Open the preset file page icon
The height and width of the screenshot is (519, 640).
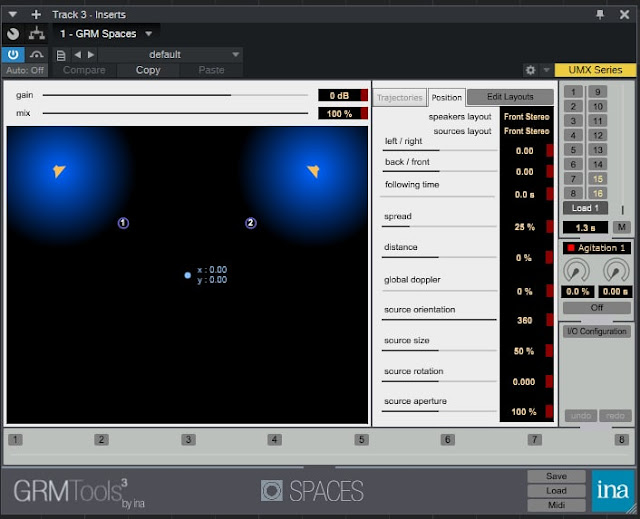pos(61,55)
